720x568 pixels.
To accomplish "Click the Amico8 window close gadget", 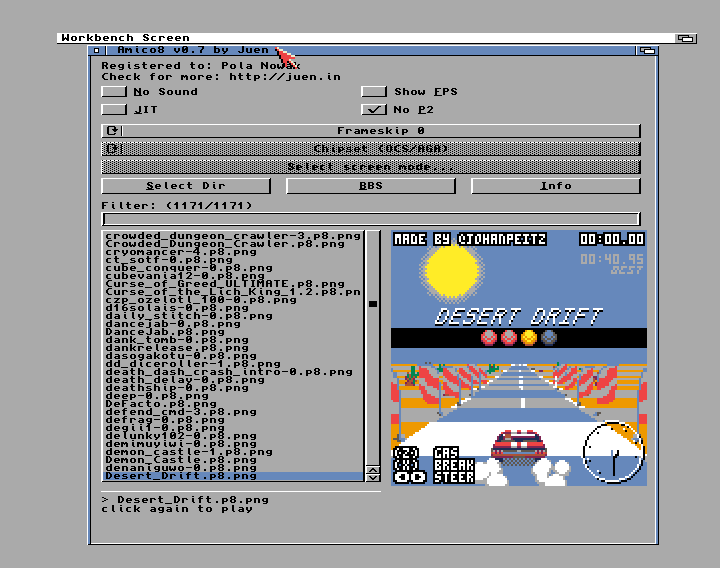I will click(96, 50).
